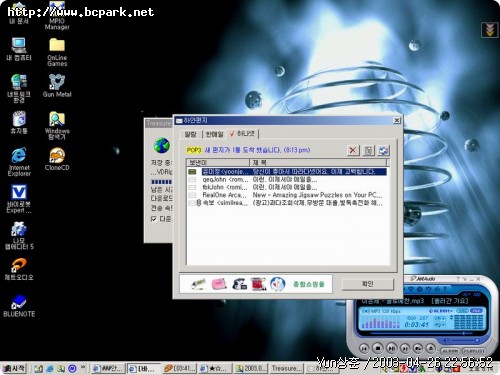The height and width of the screenshot is (375, 500).
Task: Click the camera item in the shopping banner
Action: (239, 284)
